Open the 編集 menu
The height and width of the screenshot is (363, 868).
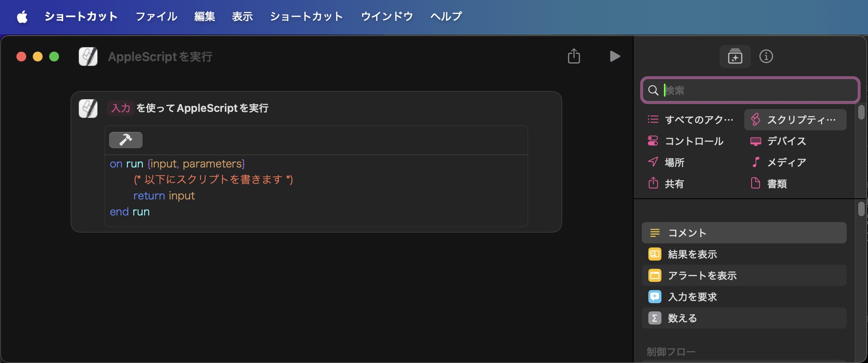205,16
